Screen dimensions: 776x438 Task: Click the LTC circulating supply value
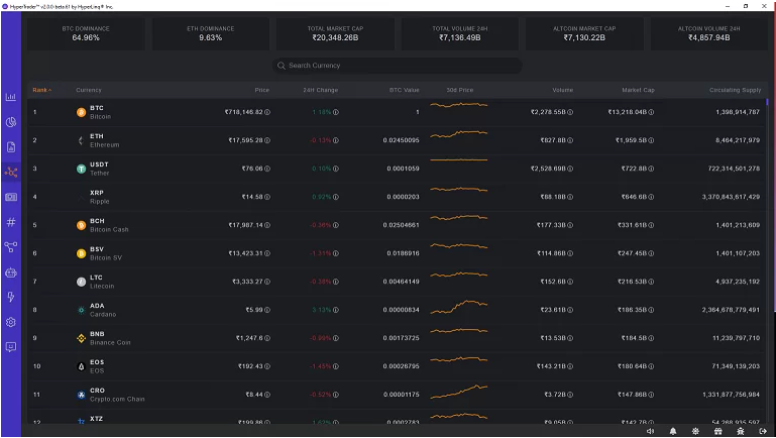pyautogui.click(x=737, y=282)
